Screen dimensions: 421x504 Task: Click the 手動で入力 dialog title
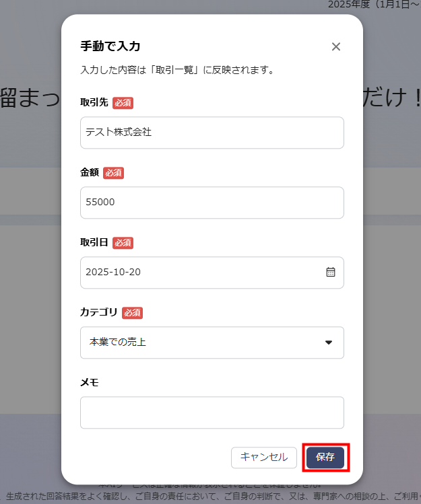coord(110,46)
